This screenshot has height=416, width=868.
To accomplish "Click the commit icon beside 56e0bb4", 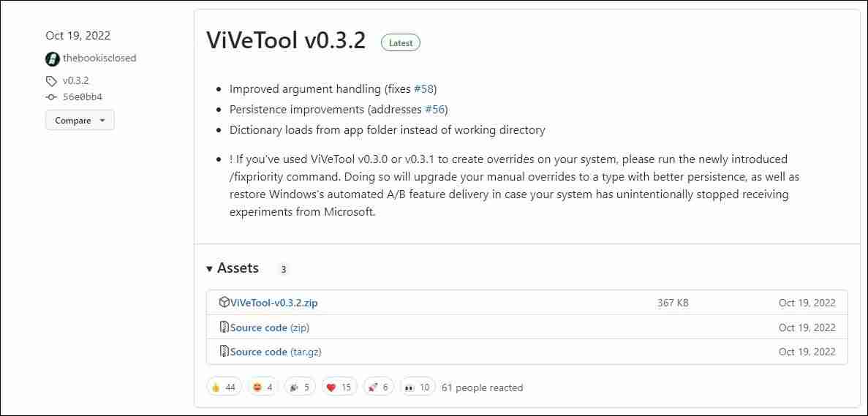I will click(51, 97).
